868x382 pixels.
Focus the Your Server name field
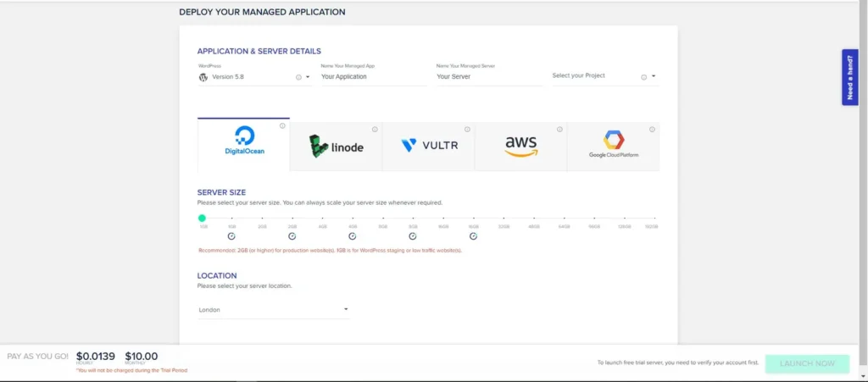[x=489, y=77]
